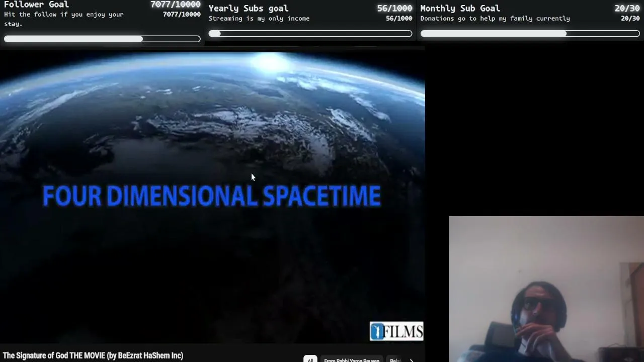
Task: Select the 'From Rabbi Yaron Reuven' chip
Action: click(x=352, y=359)
